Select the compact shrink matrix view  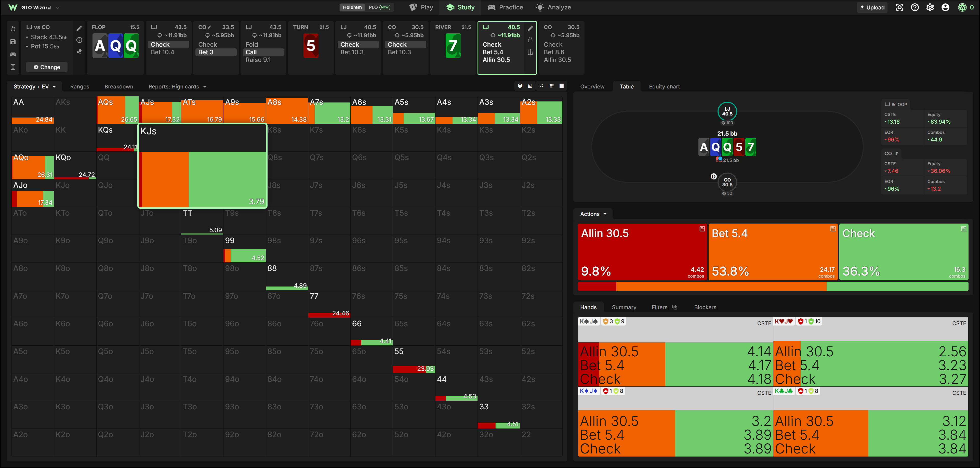541,86
